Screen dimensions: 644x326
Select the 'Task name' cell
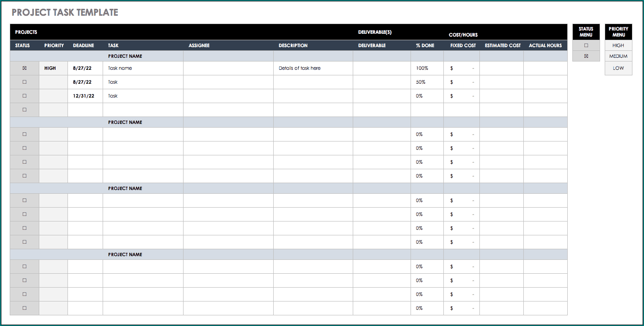pyautogui.click(x=143, y=68)
